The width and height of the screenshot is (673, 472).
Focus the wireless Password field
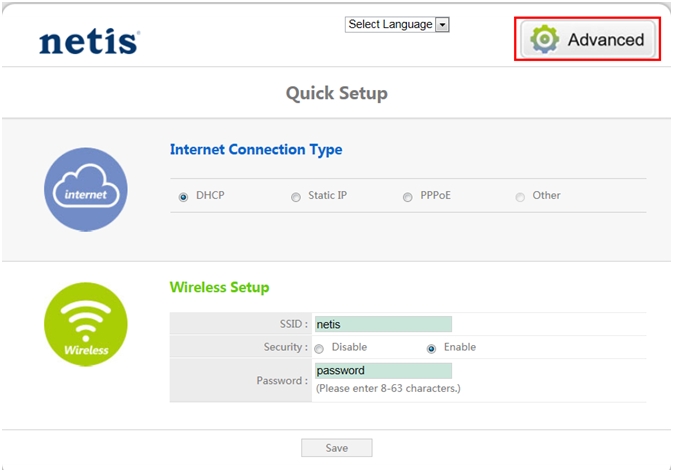click(382, 371)
